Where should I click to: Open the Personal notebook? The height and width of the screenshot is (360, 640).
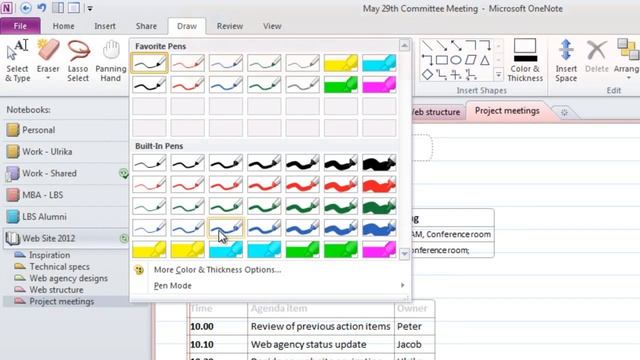pos(65,130)
